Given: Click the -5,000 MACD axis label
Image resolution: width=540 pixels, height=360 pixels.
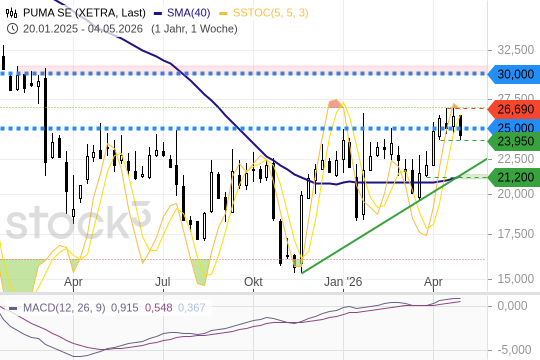Looking at the screenshot, I should point(514,350).
